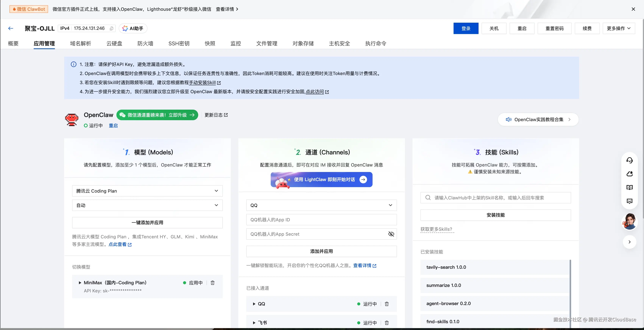
Task: Open the 腾讯云 Coding Plan model dropdown
Action: [147, 191]
